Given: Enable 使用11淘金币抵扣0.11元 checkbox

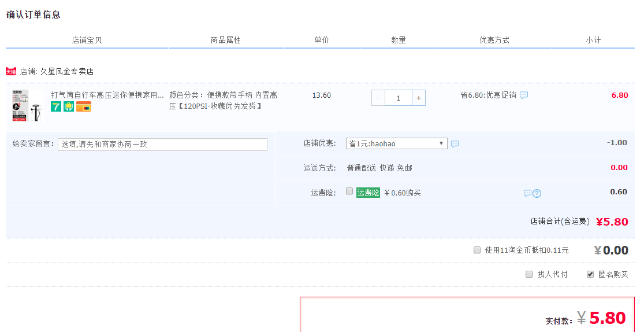Looking at the screenshot, I should (x=477, y=250).
